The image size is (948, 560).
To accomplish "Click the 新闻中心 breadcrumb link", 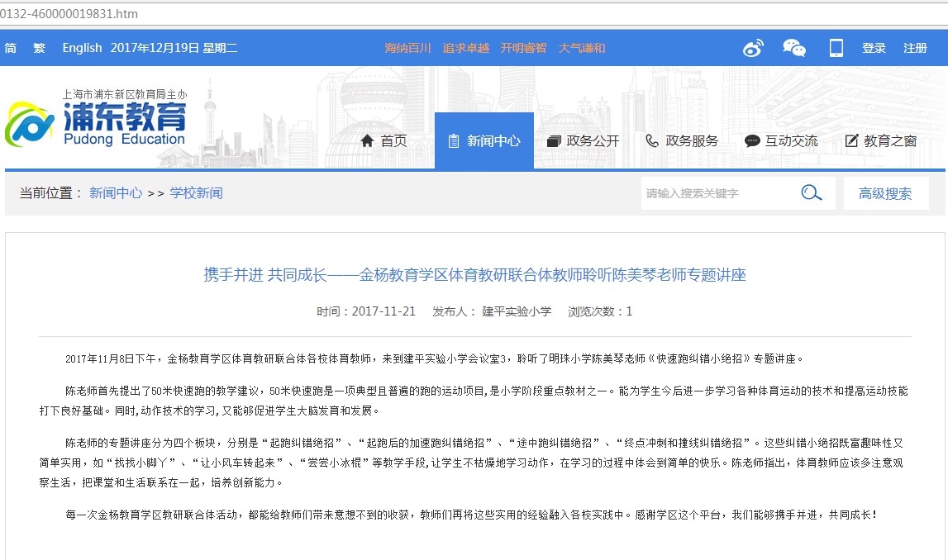I will click(x=116, y=192).
